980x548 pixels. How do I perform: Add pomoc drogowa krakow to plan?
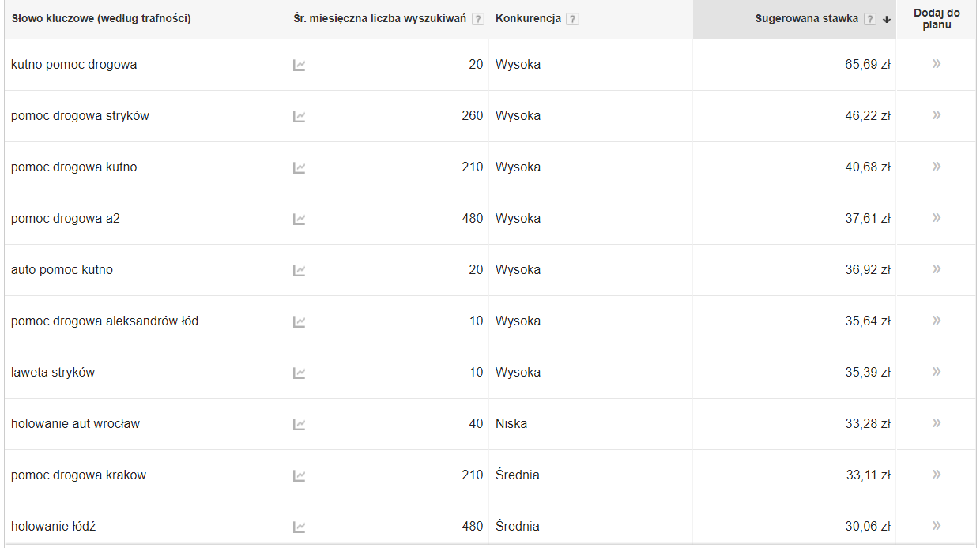coord(937,475)
